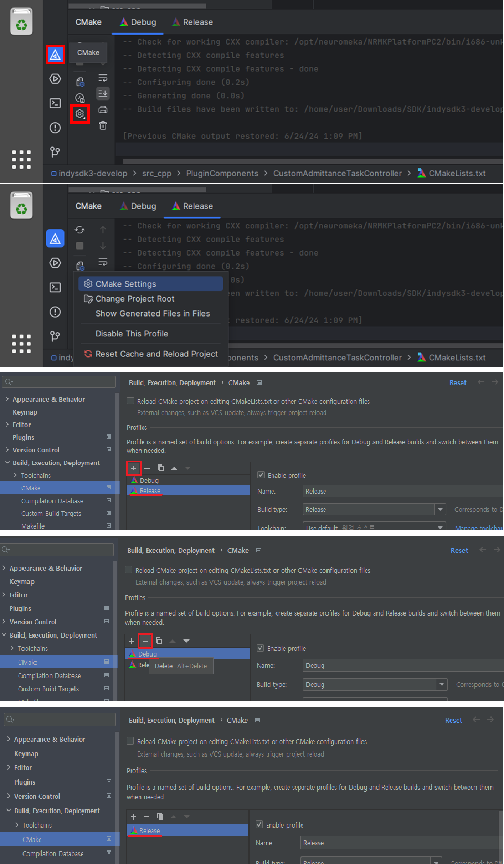Choose Disable This Profile menu entry
The height and width of the screenshot is (864, 504).
(151, 334)
